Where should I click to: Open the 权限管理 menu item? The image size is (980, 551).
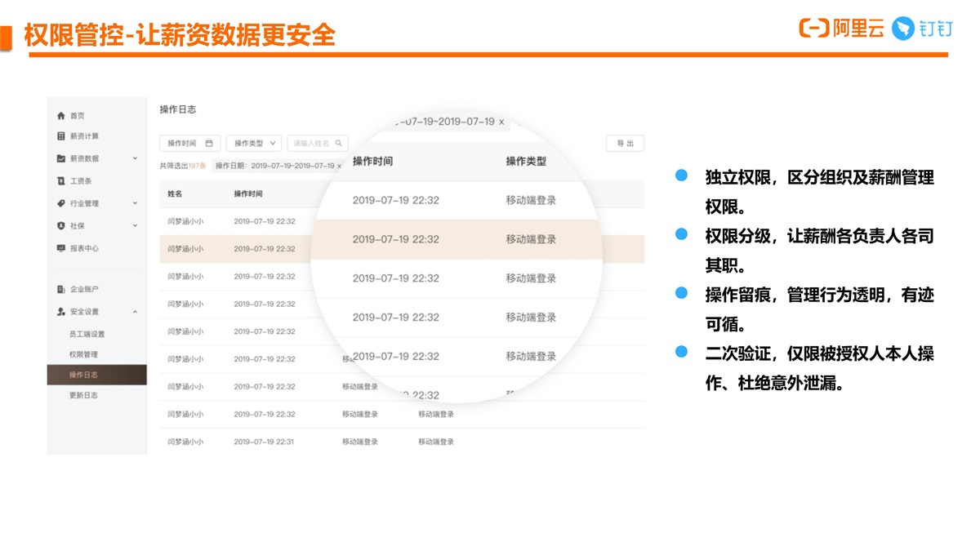click(83, 354)
